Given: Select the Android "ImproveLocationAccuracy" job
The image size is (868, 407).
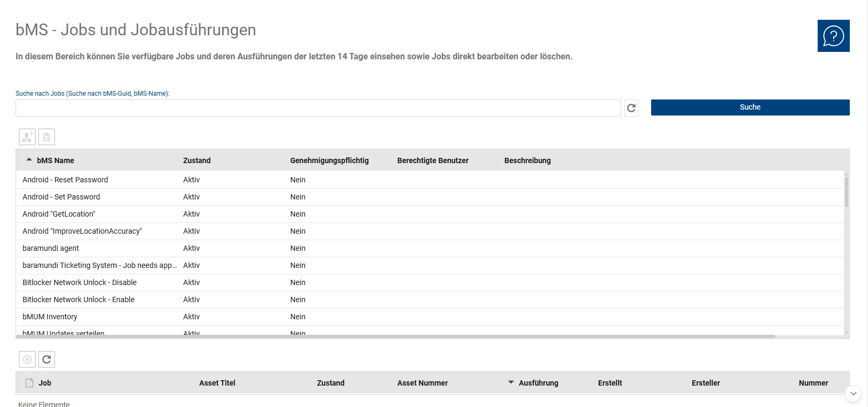Looking at the screenshot, I should (430, 231).
